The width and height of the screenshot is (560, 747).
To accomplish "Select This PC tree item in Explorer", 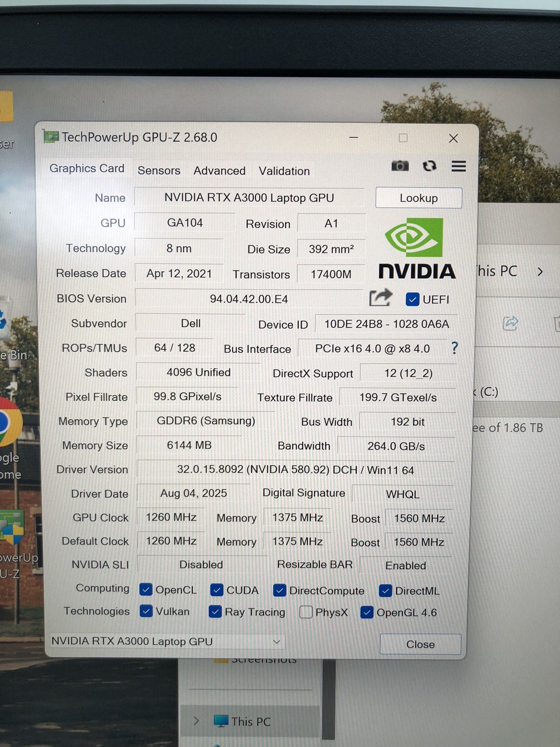I will coord(250,721).
